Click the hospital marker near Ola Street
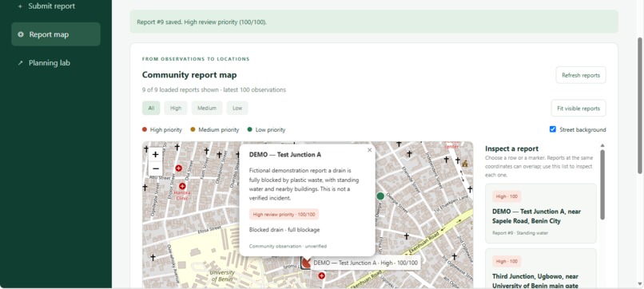The width and height of the screenshot is (644, 289). pos(179,168)
